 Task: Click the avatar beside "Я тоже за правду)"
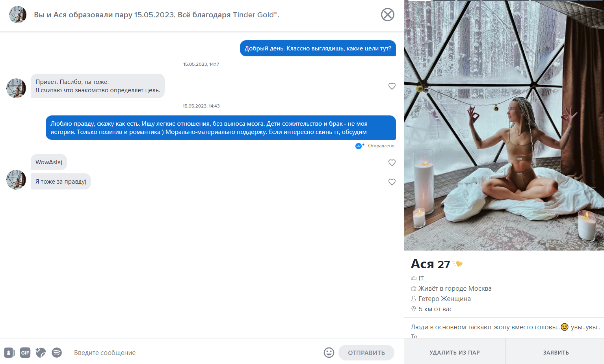click(16, 180)
